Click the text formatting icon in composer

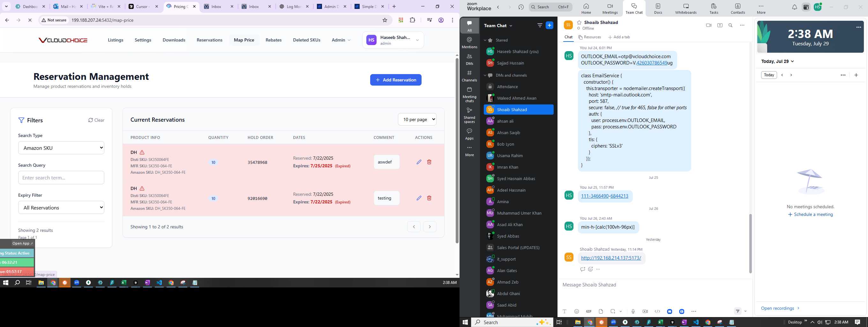coord(565,311)
